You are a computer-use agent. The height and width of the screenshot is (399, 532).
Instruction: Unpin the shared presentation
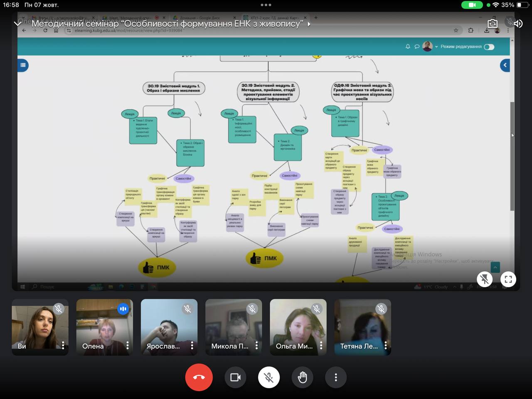(x=485, y=279)
